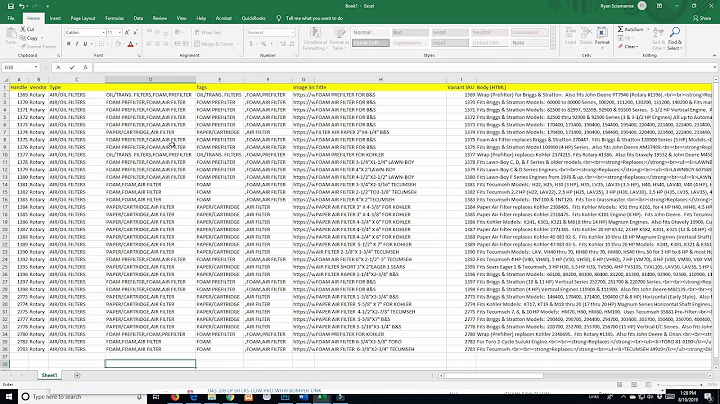Switch to the Page Layout tab
Image resolution: width=720 pixels, height=404 pixels.
[83, 18]
